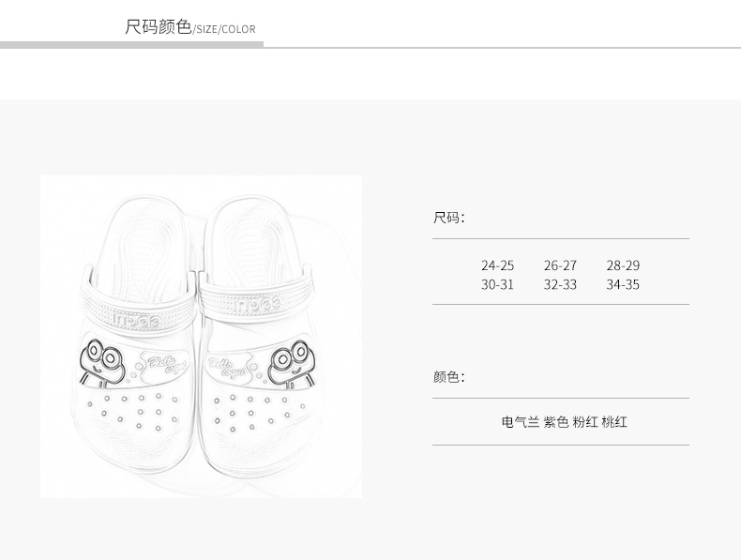Click the 颜色: label
Viewport: 741px width, 560px height.
448,377
